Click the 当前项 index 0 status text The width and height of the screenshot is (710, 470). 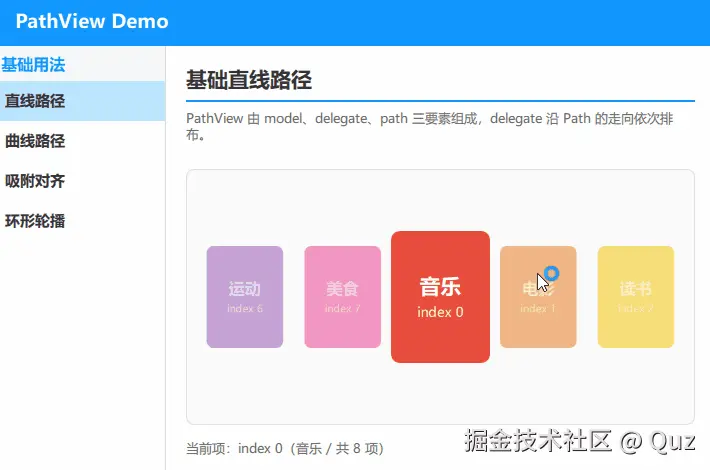[285, 449]
